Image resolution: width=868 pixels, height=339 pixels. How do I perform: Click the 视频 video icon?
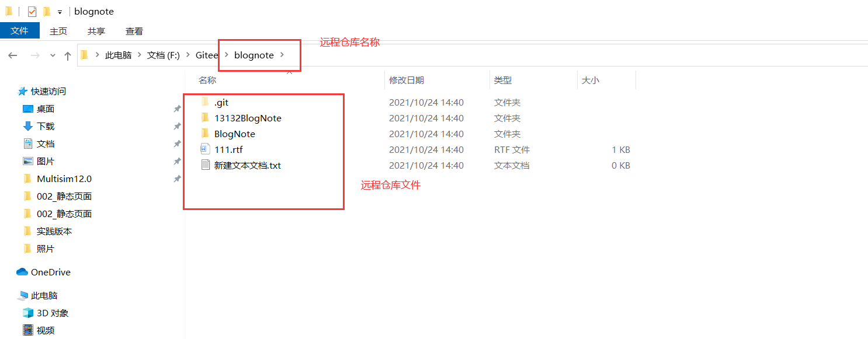(27, 330)
